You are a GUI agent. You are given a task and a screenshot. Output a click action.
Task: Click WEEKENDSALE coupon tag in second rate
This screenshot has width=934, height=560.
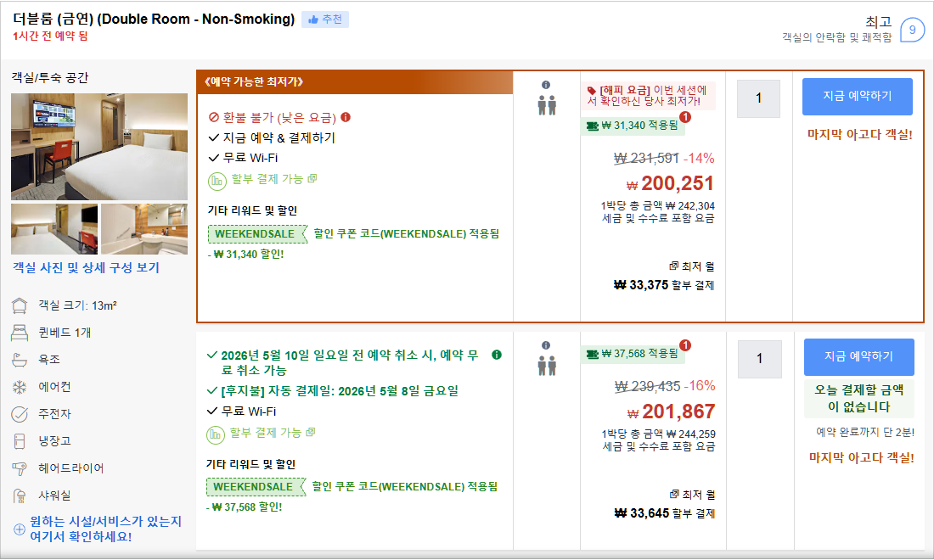point(256,487)
